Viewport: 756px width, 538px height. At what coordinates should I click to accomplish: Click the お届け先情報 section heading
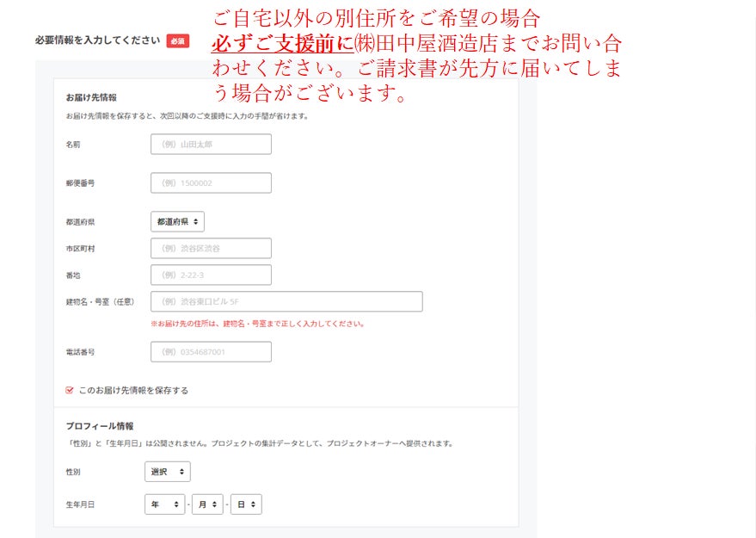(x=91, y=97)
